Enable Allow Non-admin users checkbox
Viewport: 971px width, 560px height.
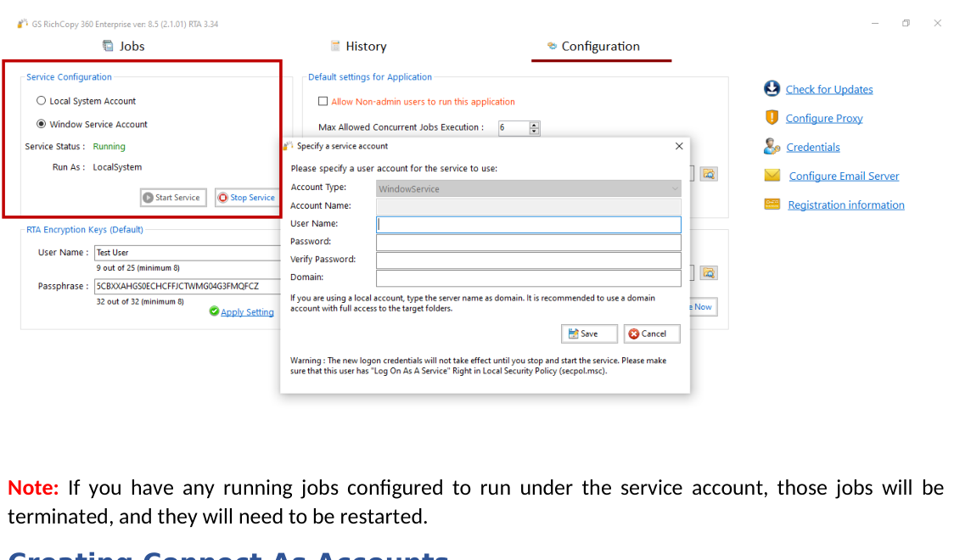coord(323,102)
